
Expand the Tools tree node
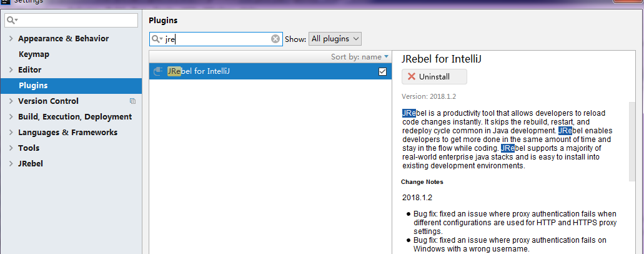(11, 148)
